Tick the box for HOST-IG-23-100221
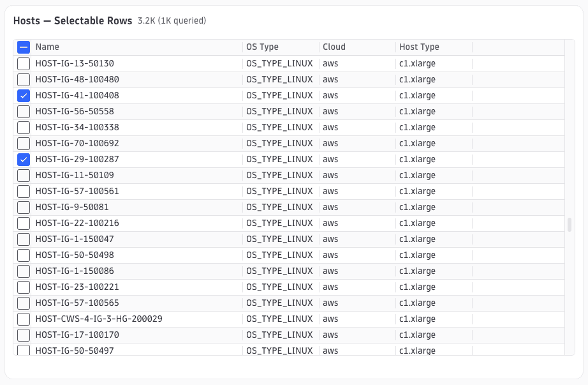 point(24,287)
